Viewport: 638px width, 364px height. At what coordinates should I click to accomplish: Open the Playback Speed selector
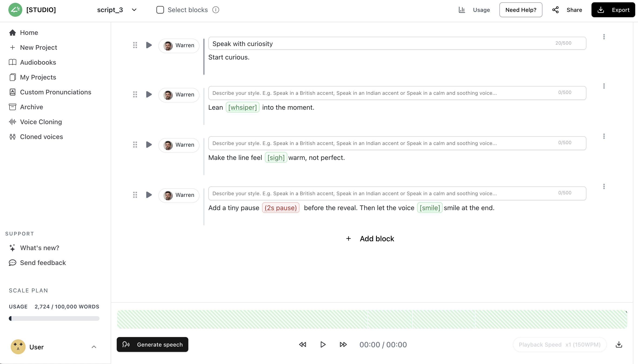coord(559,345)
